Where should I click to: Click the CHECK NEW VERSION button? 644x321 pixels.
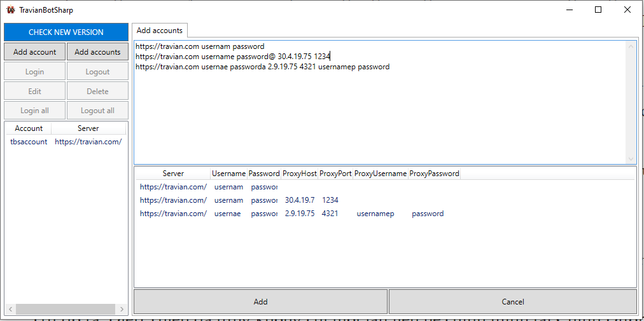click(x=66, y=32)
